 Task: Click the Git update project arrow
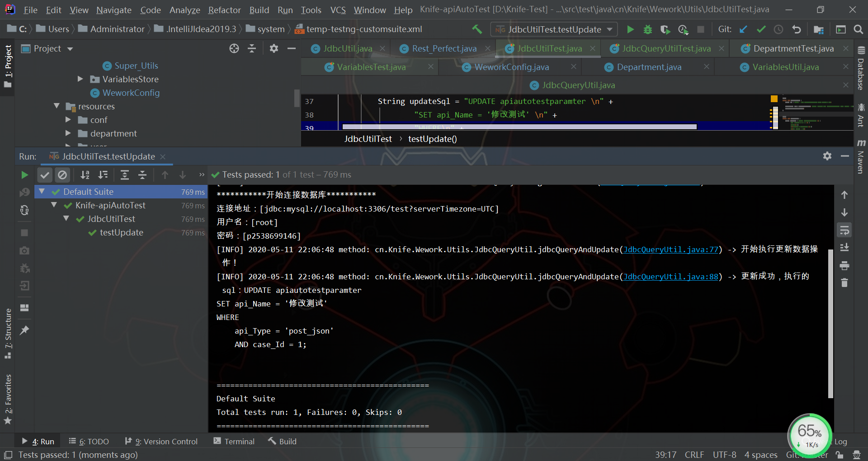743,29
